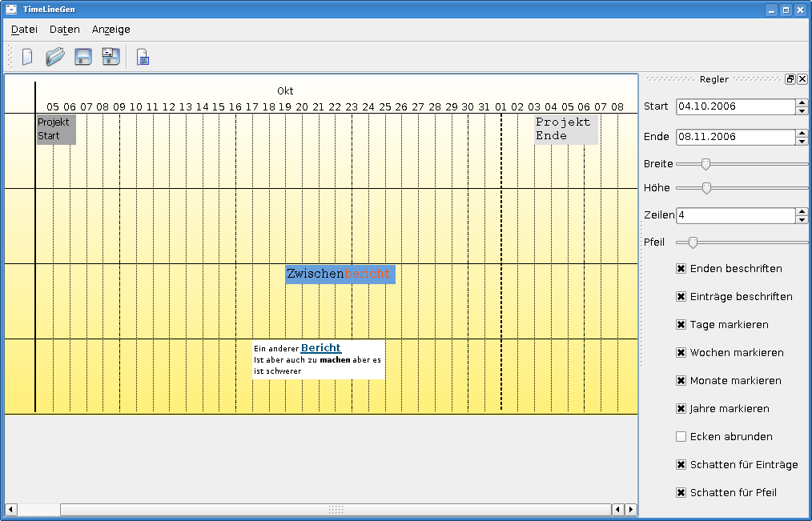Uncheck Wochen markieren
The width and height of the screenshot is (812, 521).
[681, 353]
